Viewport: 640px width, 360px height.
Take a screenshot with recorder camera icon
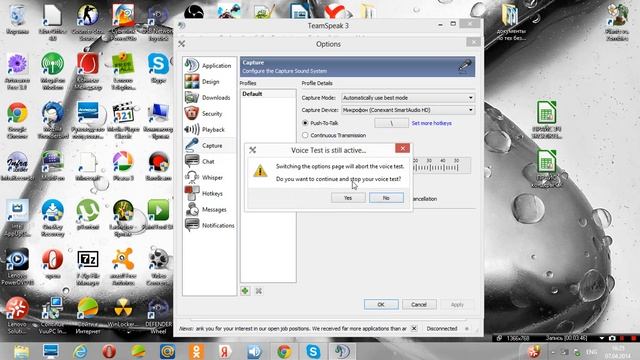click(612, 338)
